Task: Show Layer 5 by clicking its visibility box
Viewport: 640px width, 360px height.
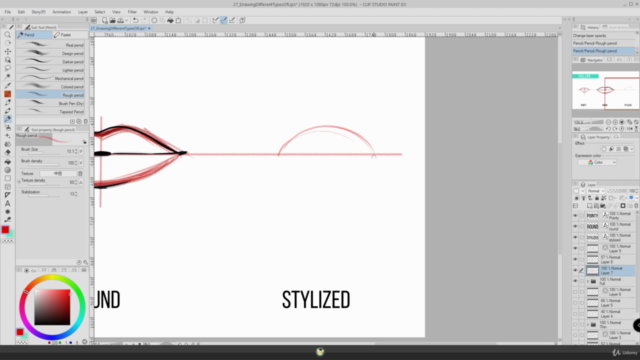Action: tap(576, 303)
